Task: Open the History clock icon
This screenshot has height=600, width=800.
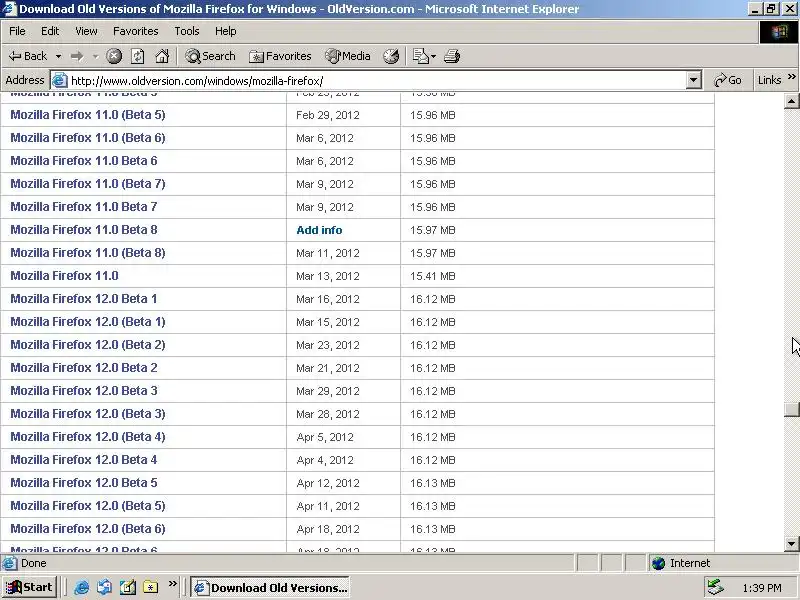Action: (x=391, y=56)
